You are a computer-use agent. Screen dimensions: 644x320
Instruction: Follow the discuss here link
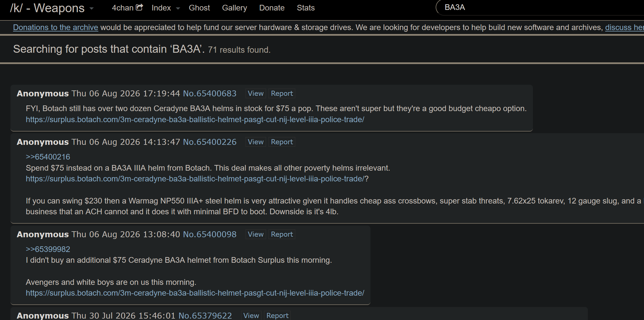[x=624, y=27]
